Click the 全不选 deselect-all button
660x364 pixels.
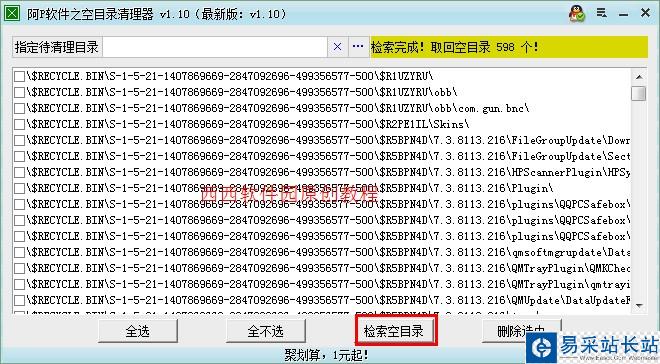(x=265, y=331)
